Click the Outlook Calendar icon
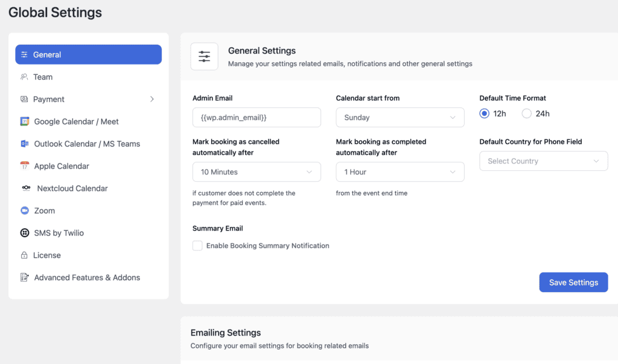 click(x=24, y=144)
